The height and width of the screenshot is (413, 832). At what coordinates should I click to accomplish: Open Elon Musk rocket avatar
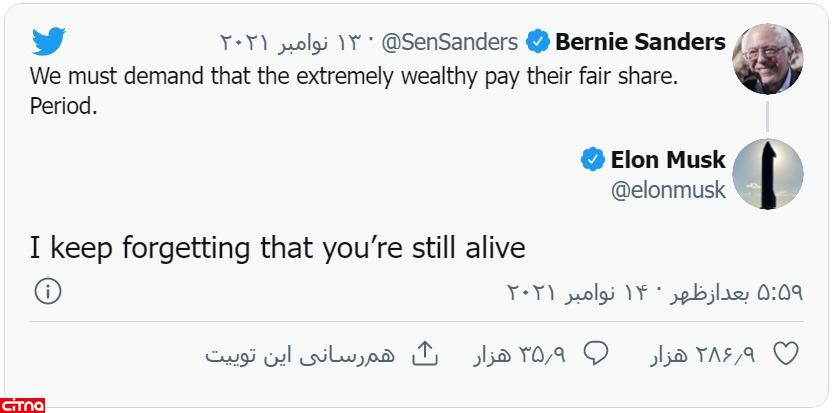pos(767,174)
